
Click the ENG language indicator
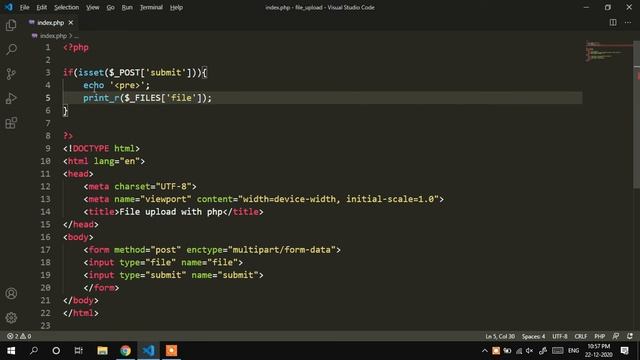coord(573,351)
